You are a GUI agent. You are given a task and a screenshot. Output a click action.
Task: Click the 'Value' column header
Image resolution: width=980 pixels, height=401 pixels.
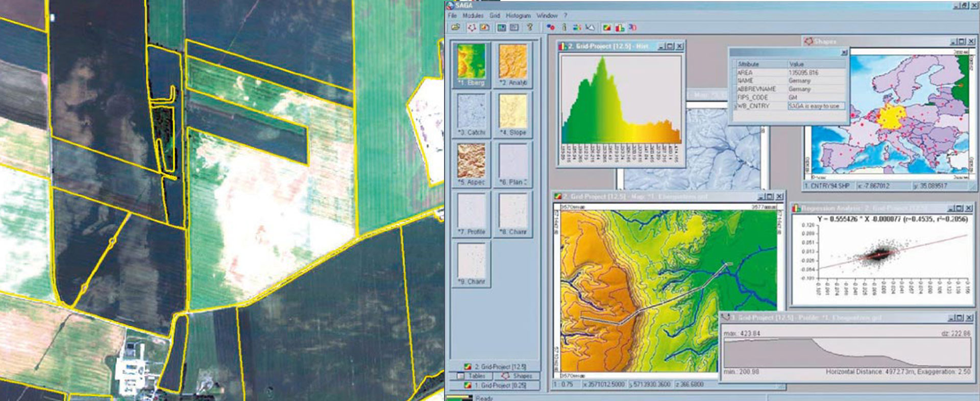pyautogui.click(x=816, y=64)
